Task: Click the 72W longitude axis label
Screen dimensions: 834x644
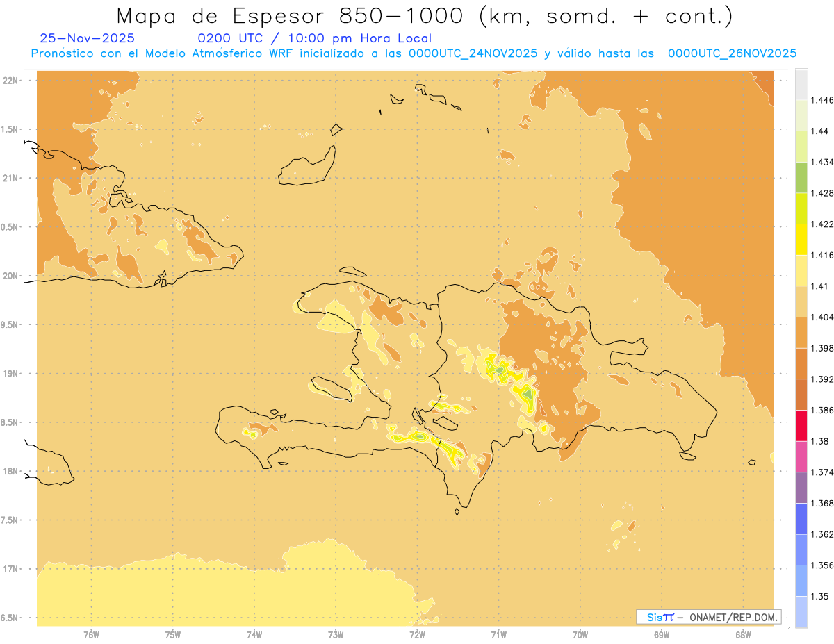Action: pos(417,635)
